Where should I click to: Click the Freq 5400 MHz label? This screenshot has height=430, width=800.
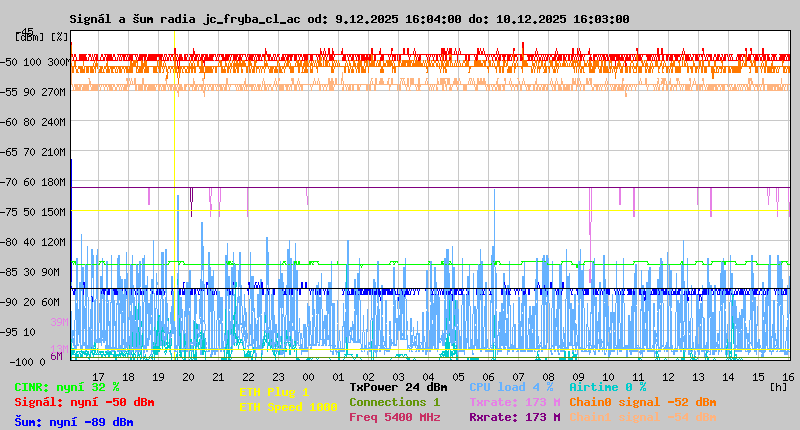(x=394, y=417)
